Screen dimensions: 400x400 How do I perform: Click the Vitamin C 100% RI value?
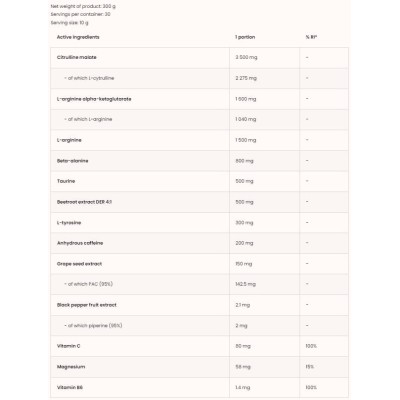(311, 346)
